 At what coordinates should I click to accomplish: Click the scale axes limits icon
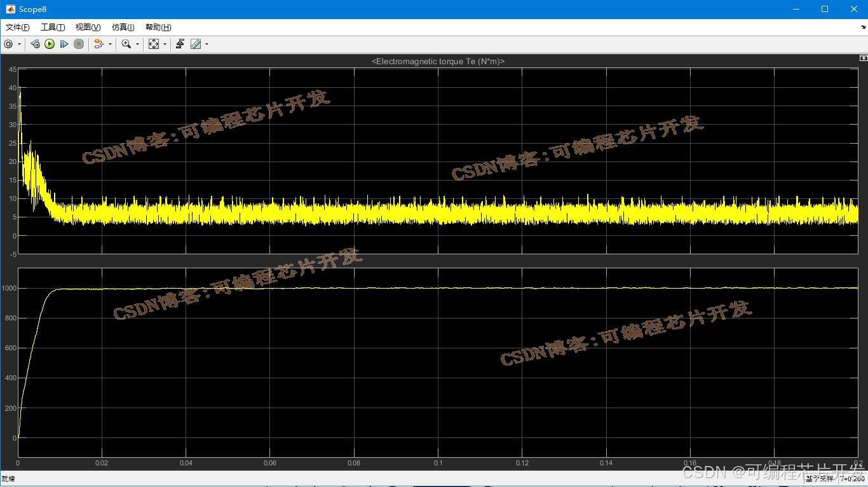click(154, 44)
